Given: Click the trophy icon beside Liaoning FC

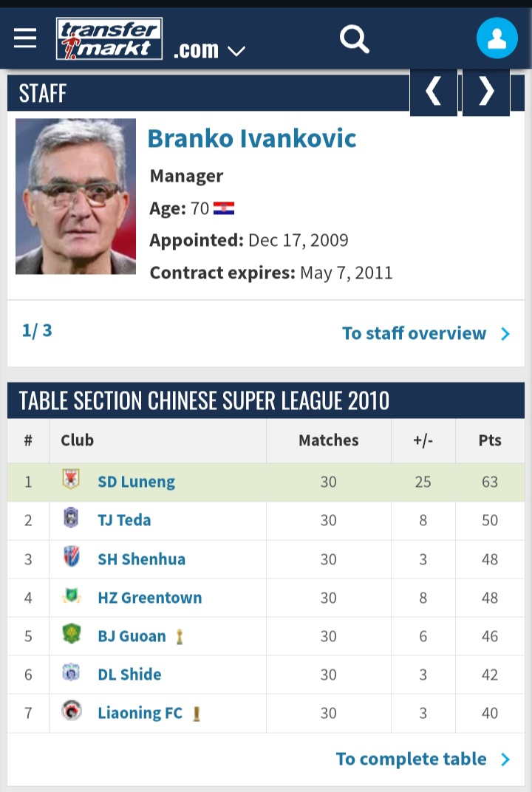Looking at the screenshot, I should [x=197, y=714].
